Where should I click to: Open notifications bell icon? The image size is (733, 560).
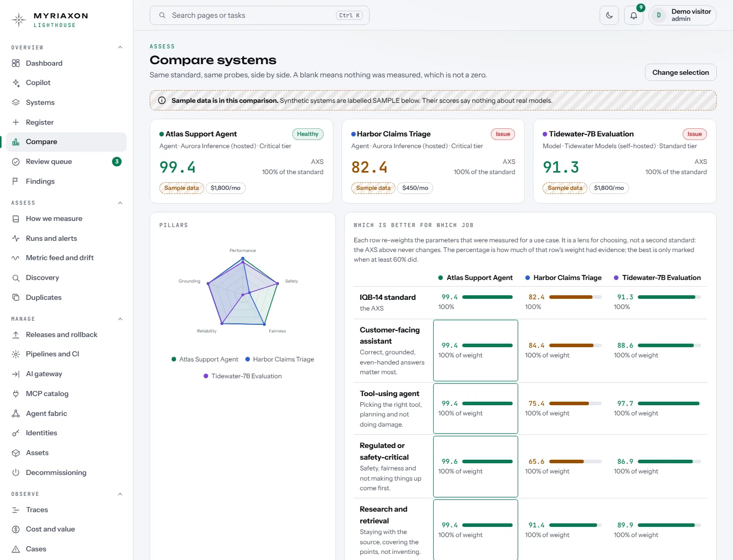(634, 15)
